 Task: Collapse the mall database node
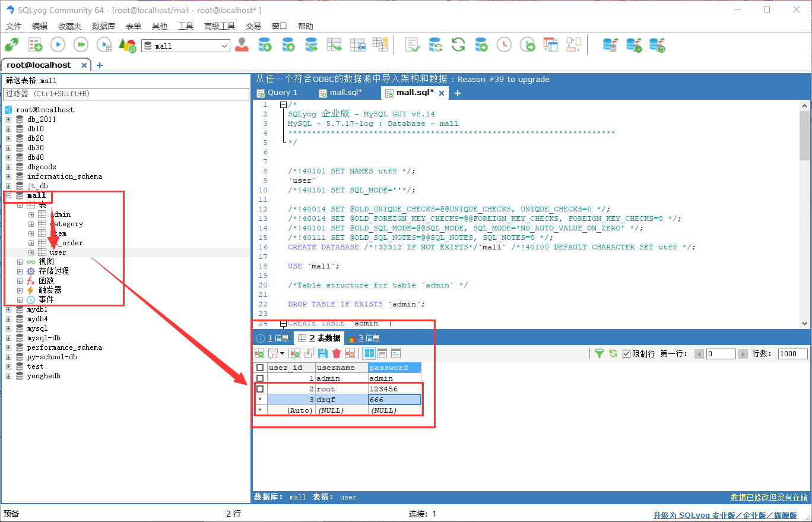tap(8, 195)
